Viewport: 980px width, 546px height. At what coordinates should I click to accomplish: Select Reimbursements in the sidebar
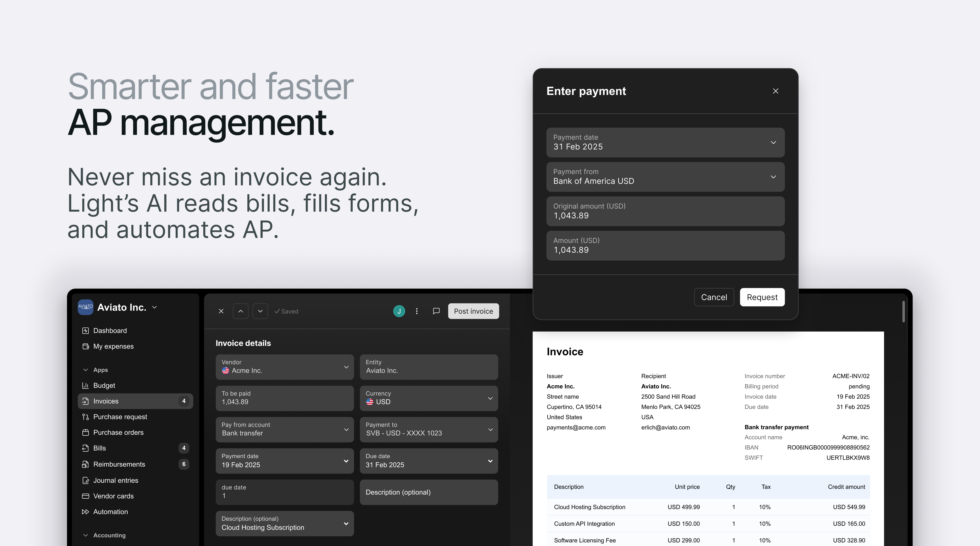tap(119, 464)
